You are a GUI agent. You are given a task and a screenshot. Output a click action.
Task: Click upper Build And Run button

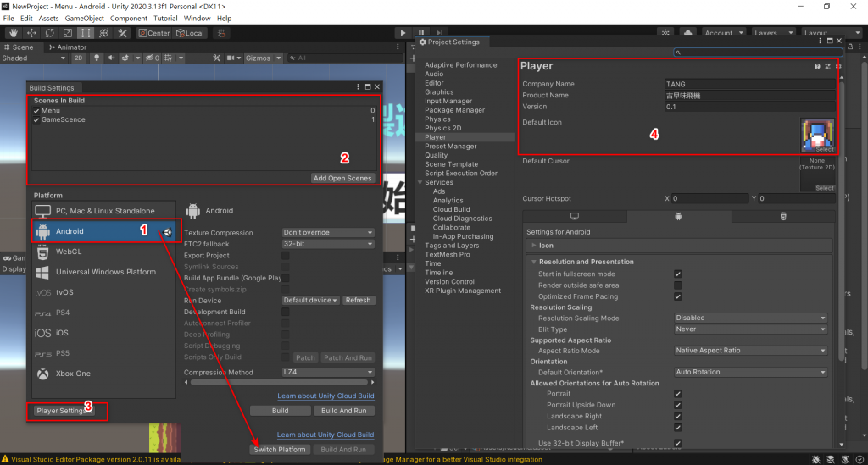[x=344, y=411]
